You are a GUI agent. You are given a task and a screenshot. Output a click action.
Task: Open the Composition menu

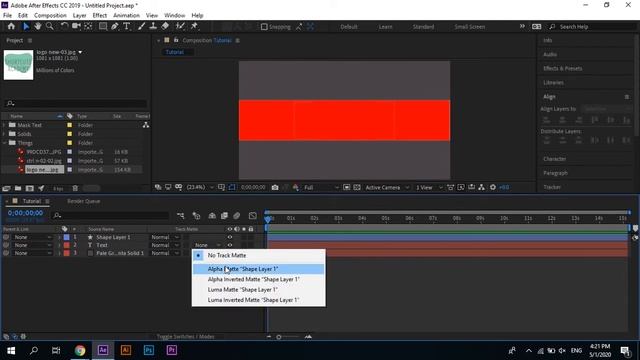(50, 16)
